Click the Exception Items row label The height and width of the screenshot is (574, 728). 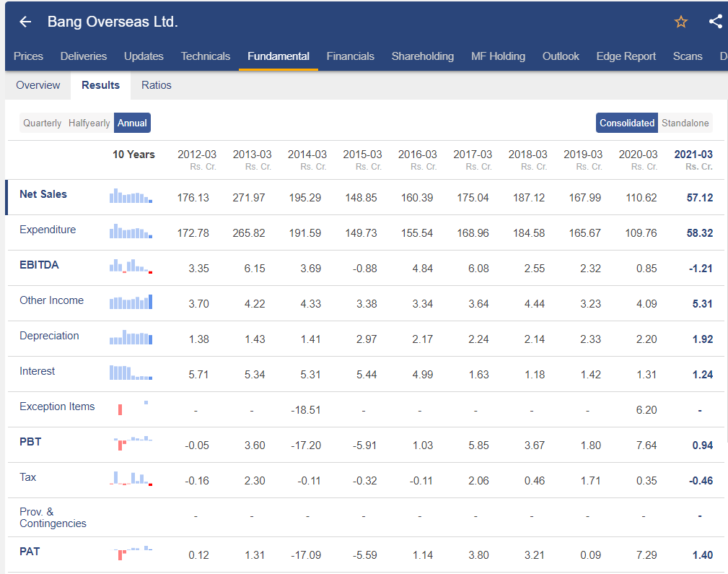[57, 406]
